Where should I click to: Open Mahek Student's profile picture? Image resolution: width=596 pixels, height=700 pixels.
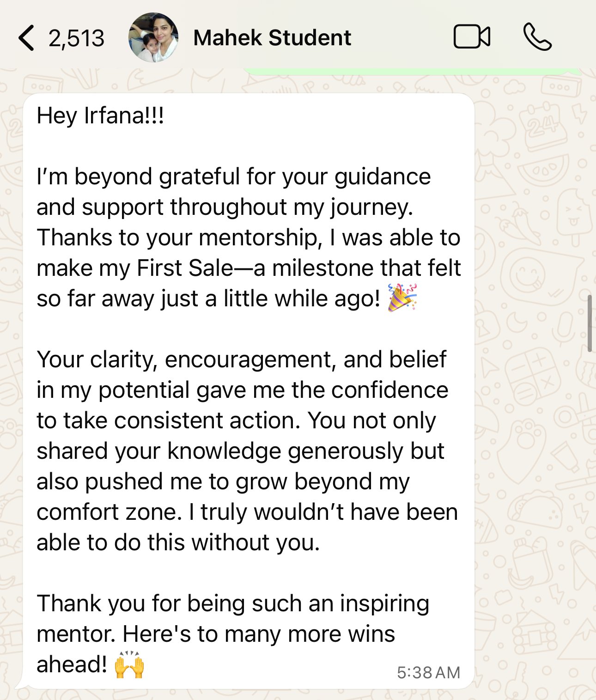[x=153, y=37]
